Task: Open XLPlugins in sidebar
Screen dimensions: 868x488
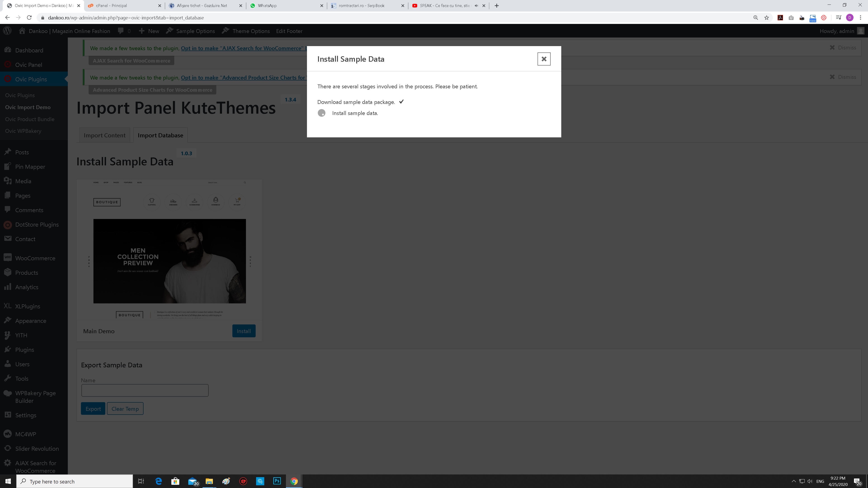Action: coord(34,307)
